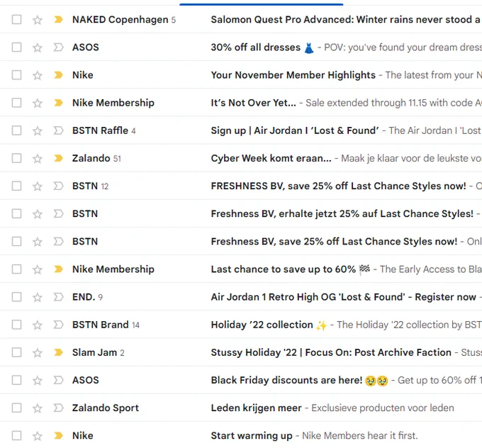Check the Zalando Cyber Week row

16,158
